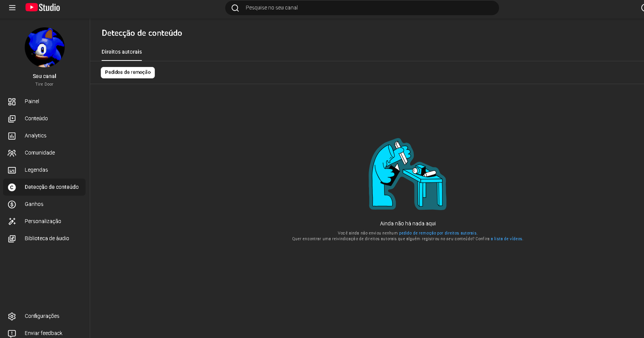Select Detecção de conteúdo sidebar item
644x338 pixels.
click(x=44, y=187)
